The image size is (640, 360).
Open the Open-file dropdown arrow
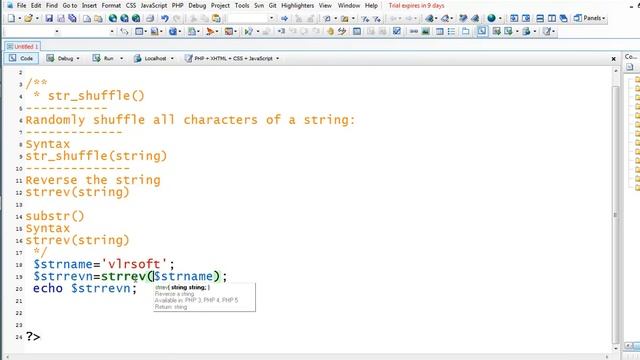point(37,18)
